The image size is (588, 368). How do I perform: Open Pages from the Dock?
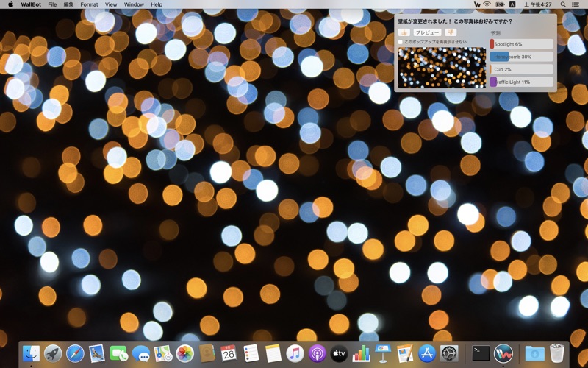(405, 353)
